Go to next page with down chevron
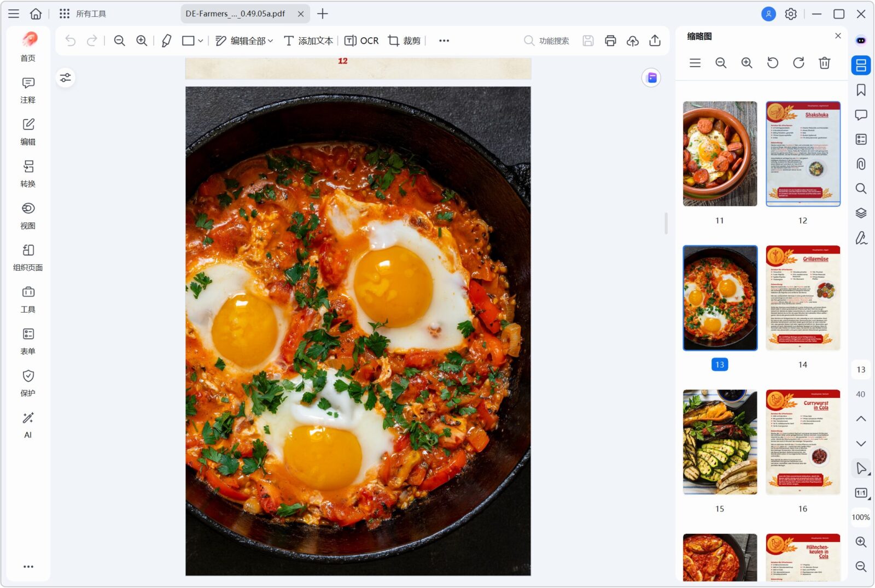Screen dimensions: 875x588 point(861,443)
